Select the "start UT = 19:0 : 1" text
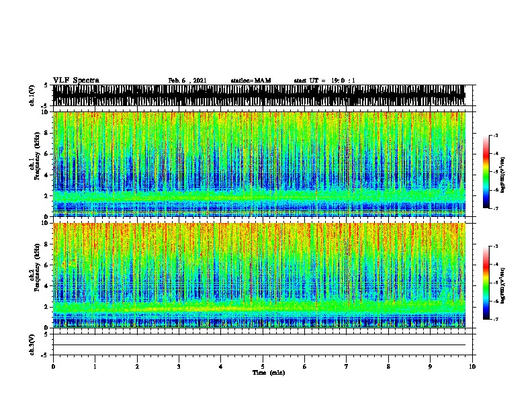 (324, 81)
